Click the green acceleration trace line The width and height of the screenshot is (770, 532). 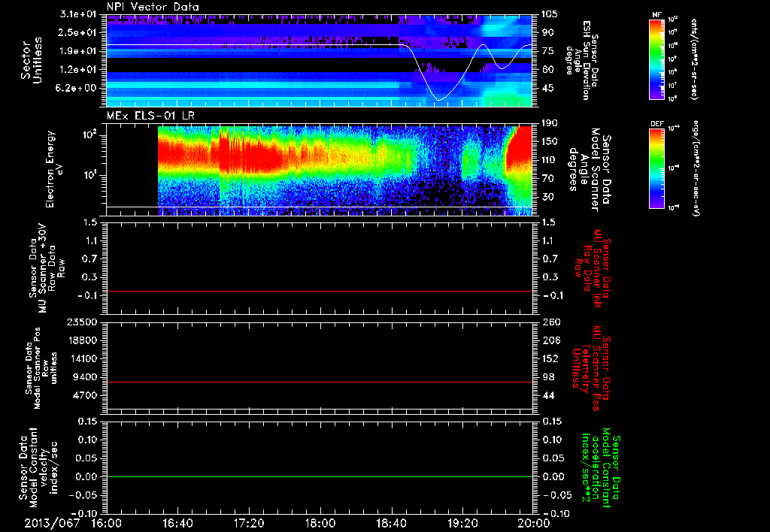tap(320, 476)
